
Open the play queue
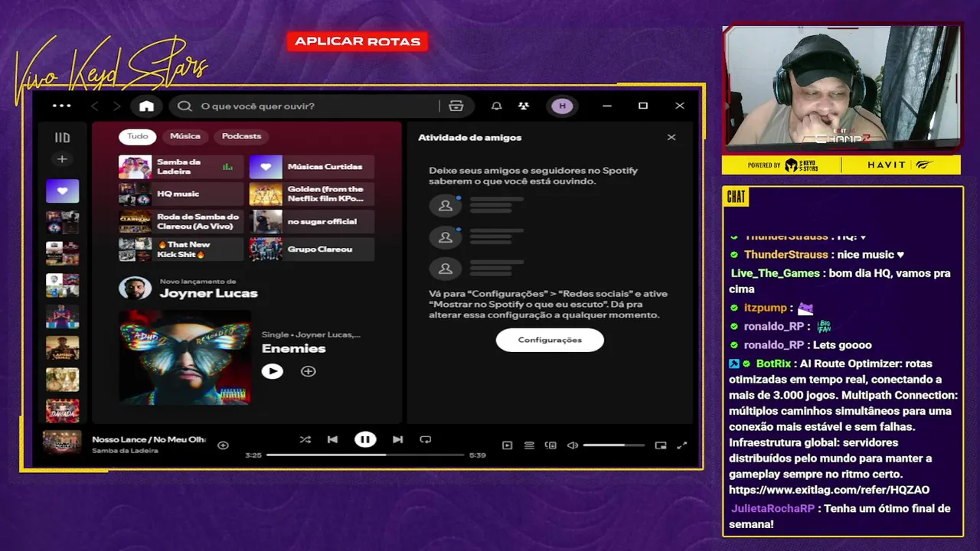pos(529,445)
